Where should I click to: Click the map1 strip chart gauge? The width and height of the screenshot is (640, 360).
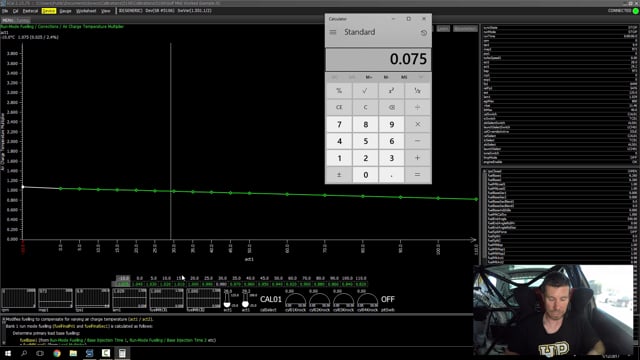(x=55, y=300)
